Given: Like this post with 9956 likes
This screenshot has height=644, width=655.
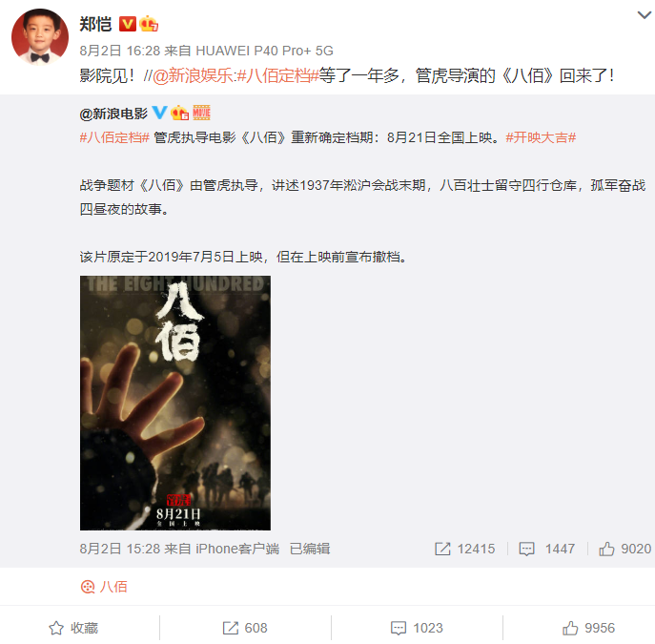Looking at the screenshot, I should point(588,628).
